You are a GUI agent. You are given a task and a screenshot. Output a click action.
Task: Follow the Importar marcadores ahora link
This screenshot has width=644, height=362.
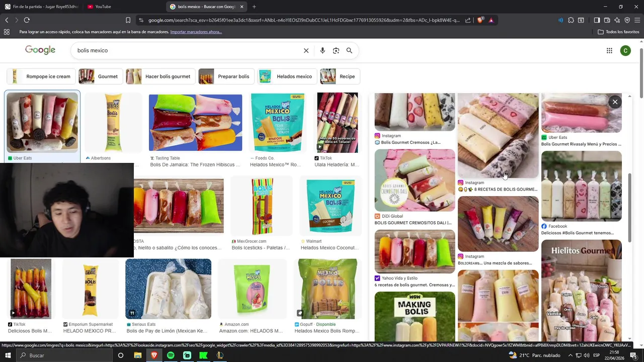click(196, 32)
